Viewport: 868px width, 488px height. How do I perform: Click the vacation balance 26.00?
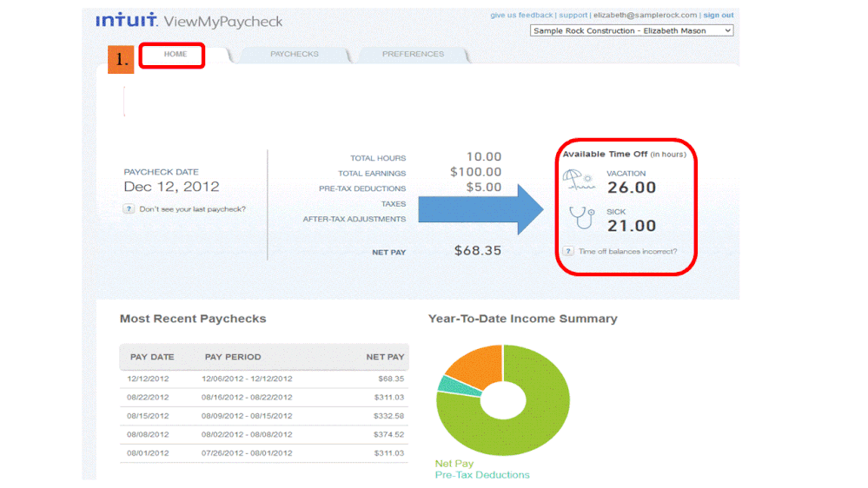coord(632,188)
